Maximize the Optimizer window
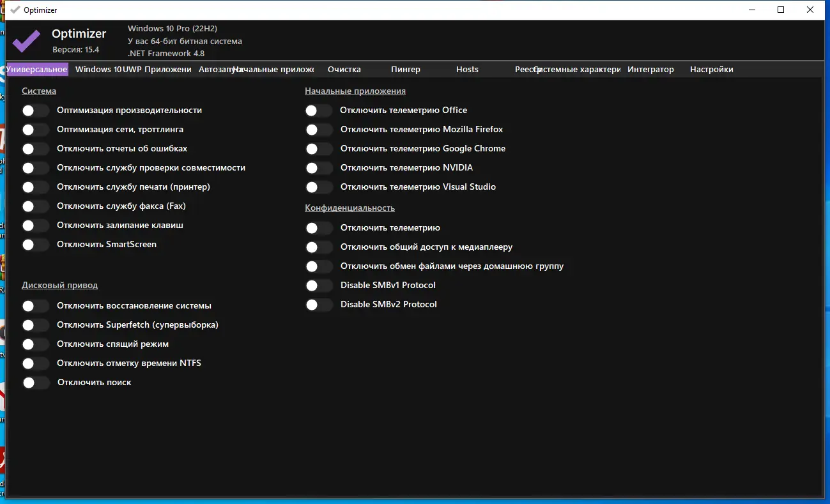830x504 pixels. tap(780, 10)
